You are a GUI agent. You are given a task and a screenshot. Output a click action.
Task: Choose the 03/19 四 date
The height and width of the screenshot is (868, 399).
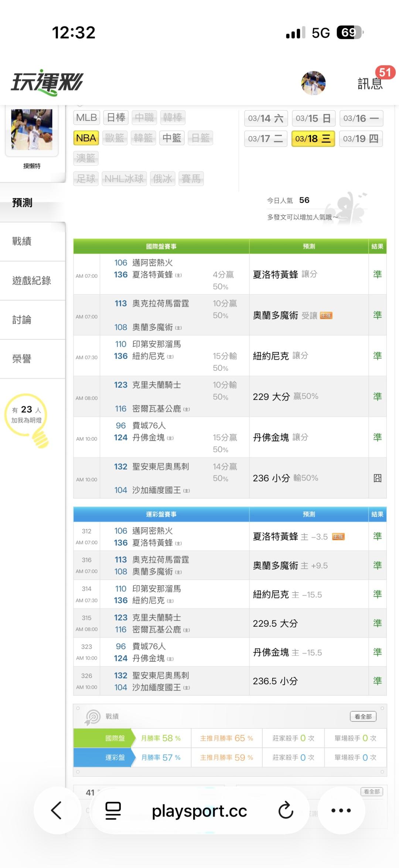(x=361, y=139)
